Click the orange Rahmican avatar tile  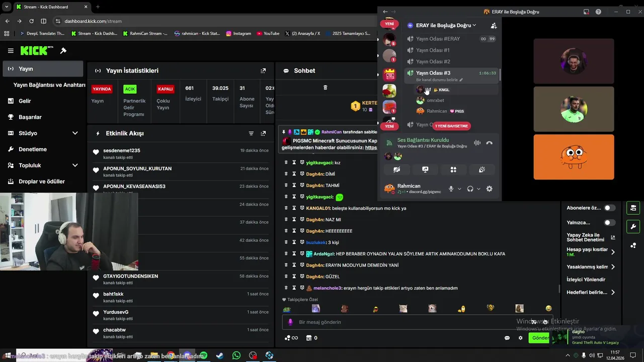(x=574, y=157)
